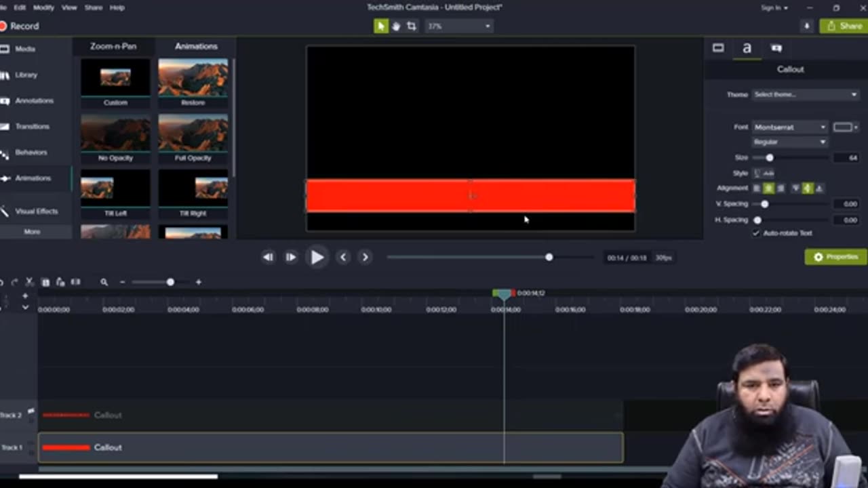This screenshot has height=488, width=868.
Task: Open the font color swatch picker
Action: (846, 127)
